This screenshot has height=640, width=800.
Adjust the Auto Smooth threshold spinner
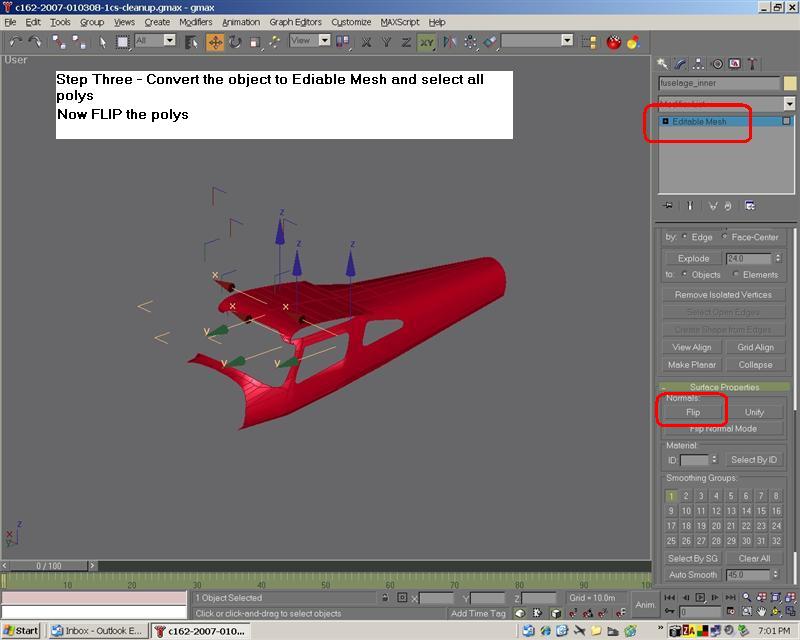[x=776, y=574]
